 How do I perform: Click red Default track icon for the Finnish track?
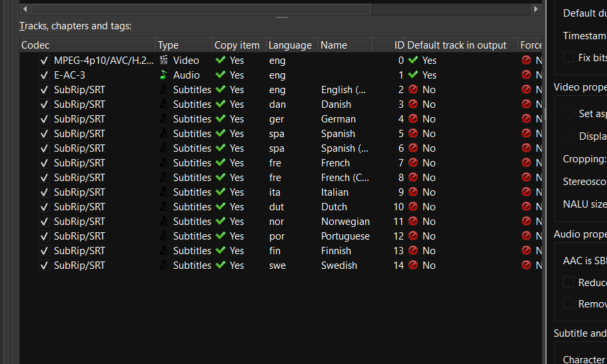(413, 251)
